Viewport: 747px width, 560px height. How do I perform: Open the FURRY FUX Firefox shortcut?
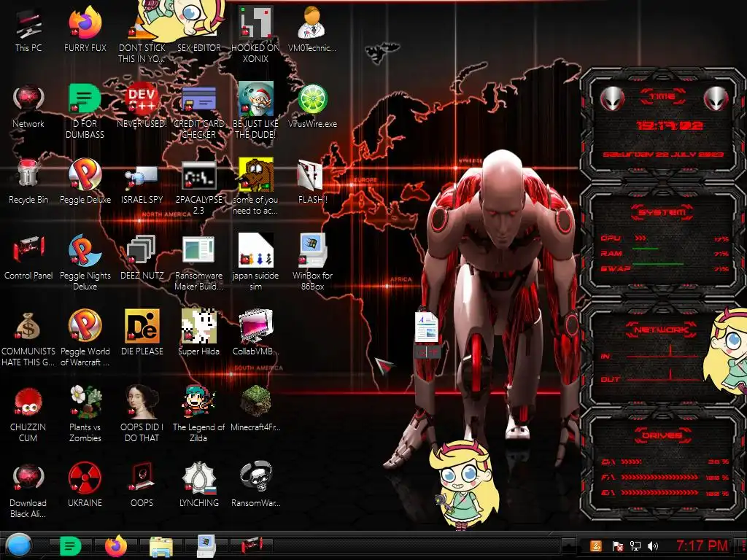[85, 29]
